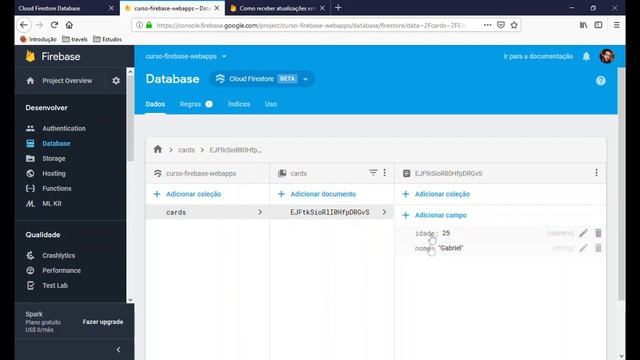Open the browser hamburger menu
Viewport: 640px width, 360px height.
coord(616,25)
